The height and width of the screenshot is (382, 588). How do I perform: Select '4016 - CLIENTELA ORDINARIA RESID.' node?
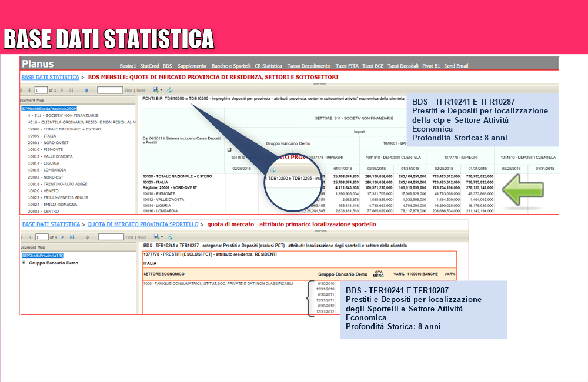[82, 122]
